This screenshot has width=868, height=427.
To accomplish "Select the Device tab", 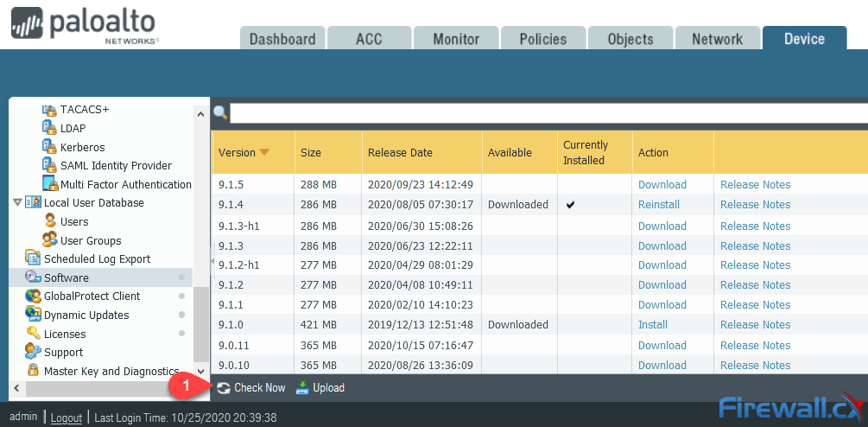I will 804,39.
